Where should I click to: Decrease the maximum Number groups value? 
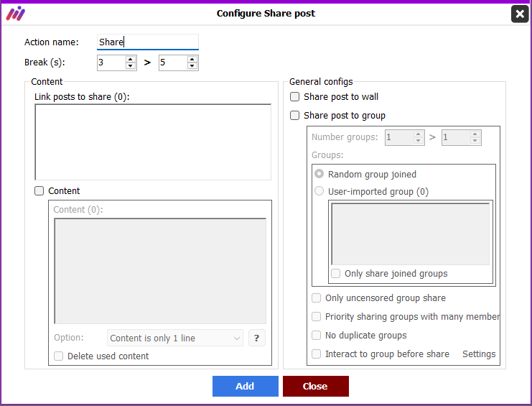coord(475,141)
